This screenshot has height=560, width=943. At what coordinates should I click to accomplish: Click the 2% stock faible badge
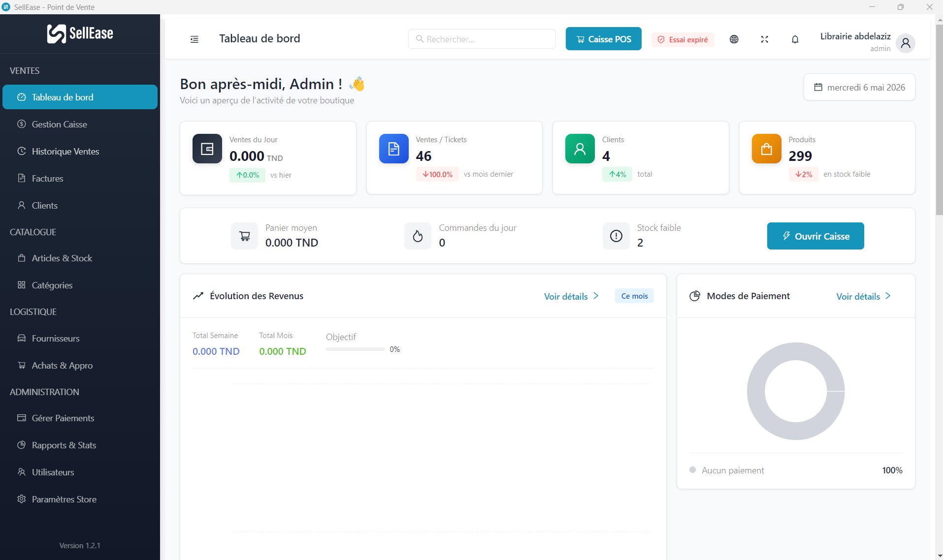coord(803,174)
